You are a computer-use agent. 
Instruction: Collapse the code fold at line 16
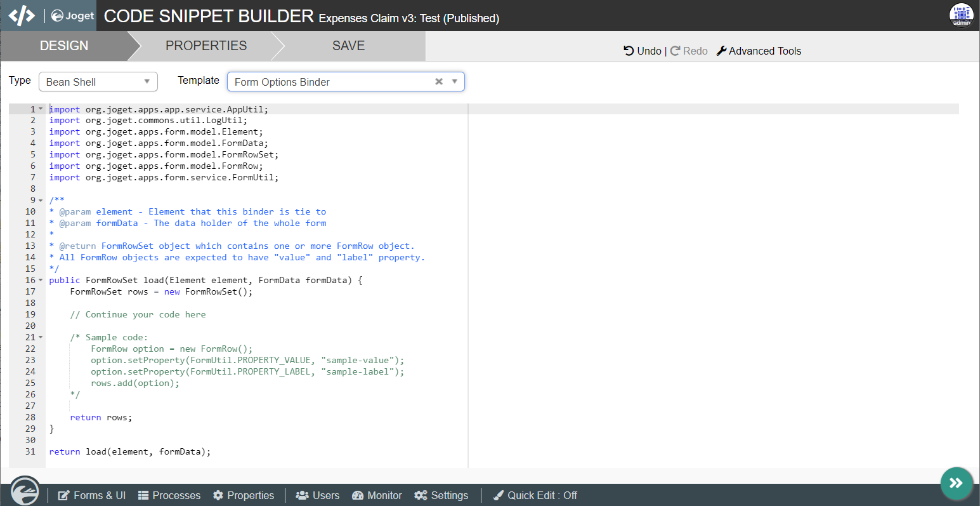pos(41,280)
